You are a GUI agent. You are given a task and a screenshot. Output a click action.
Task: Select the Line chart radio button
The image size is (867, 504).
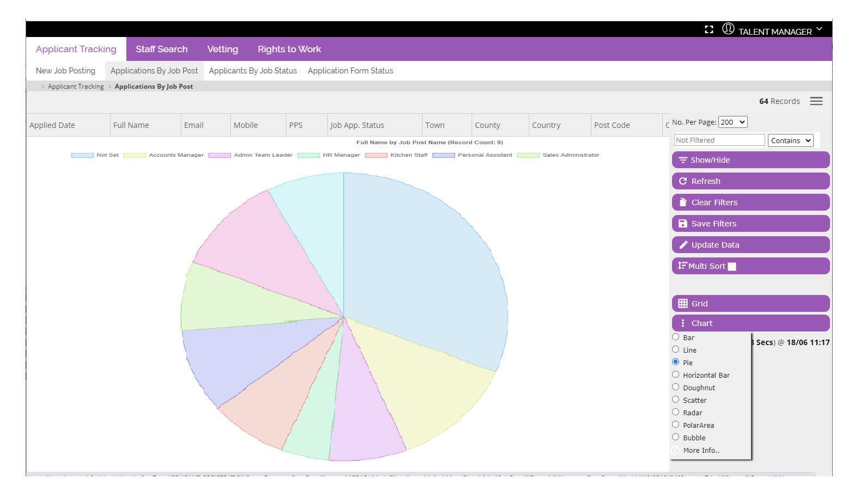click(676, 349)
